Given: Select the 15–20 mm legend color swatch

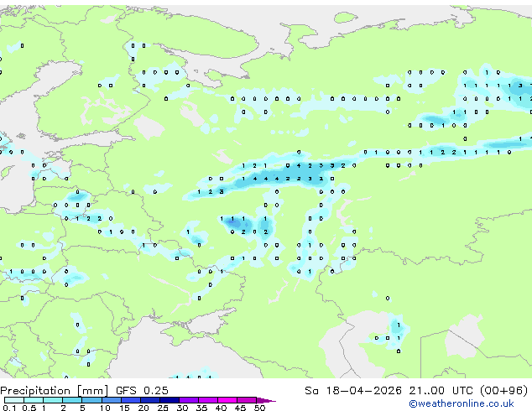Looking at the screenshot, I should [130, 400].
